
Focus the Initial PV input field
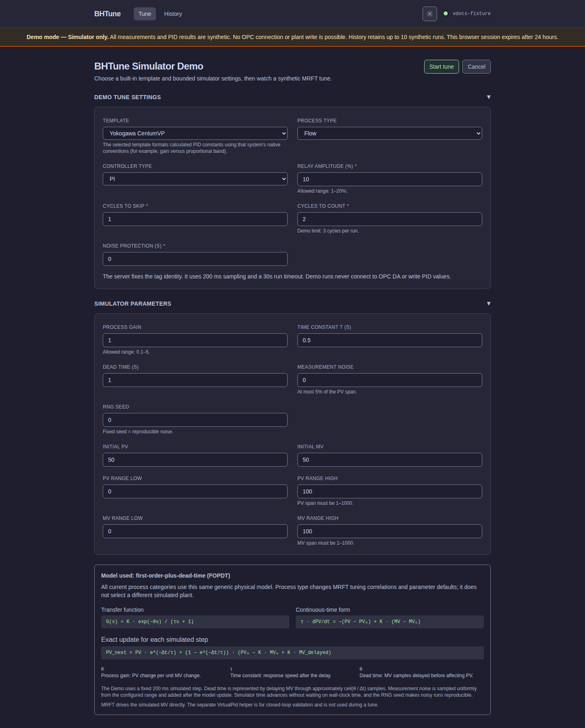(x=195, y=460)
